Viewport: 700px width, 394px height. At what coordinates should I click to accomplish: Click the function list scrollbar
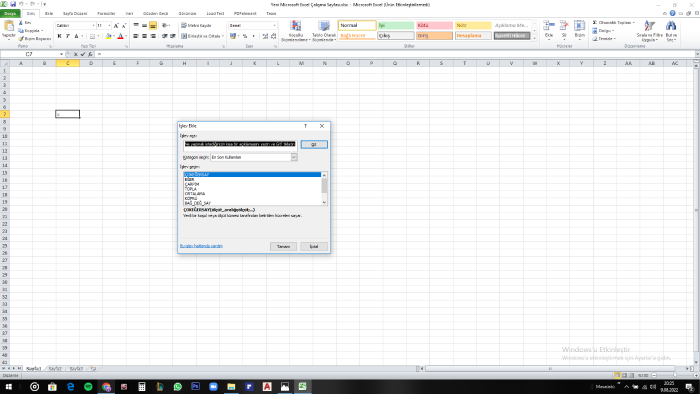click(324, 189)
